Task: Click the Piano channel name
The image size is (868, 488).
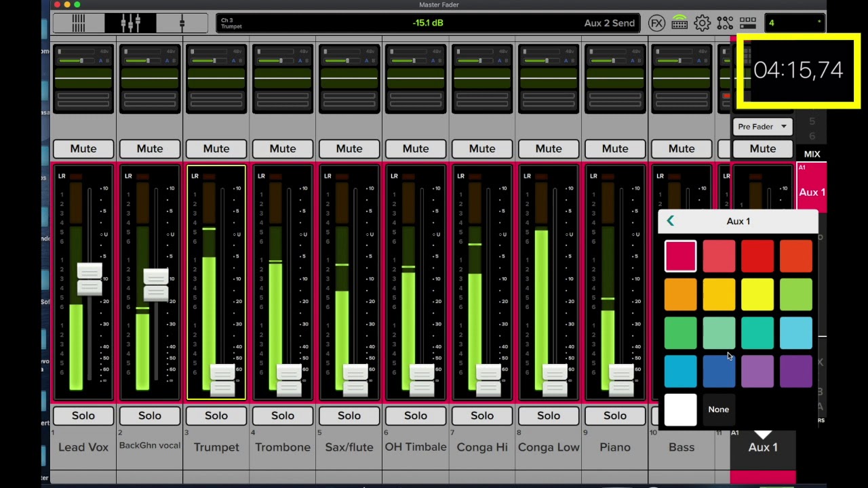Action: 615,447
